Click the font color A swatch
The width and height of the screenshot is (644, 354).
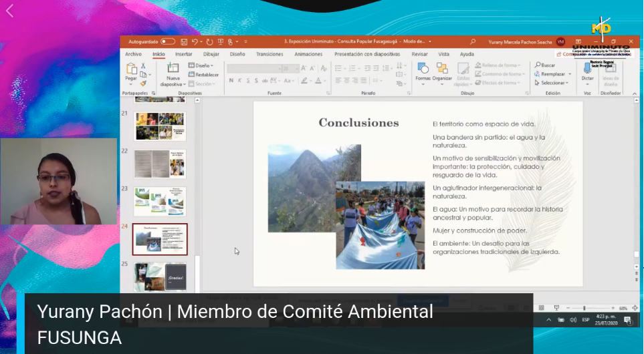pyautogui.click(x=318, y=81)
